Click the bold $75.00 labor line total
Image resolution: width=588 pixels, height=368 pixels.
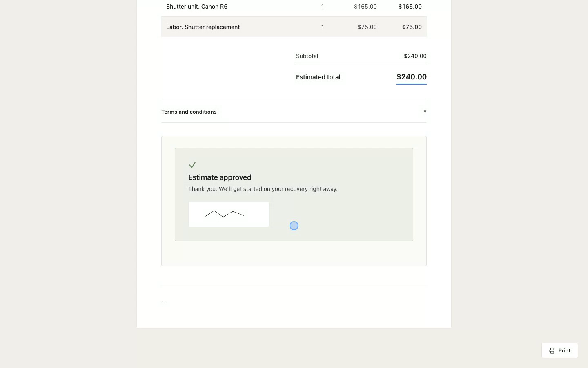coord(412,27)
